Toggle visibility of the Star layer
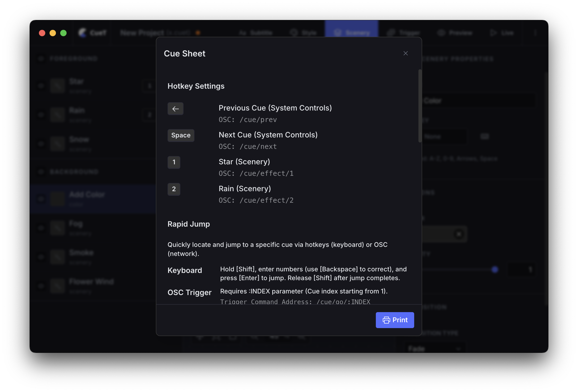This screenshot has width=578, height=392. tap(41, 86)
